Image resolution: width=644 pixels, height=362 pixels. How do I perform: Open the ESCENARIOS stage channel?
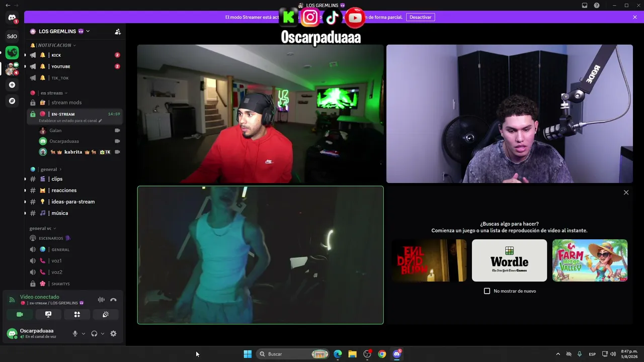point(75,238)
